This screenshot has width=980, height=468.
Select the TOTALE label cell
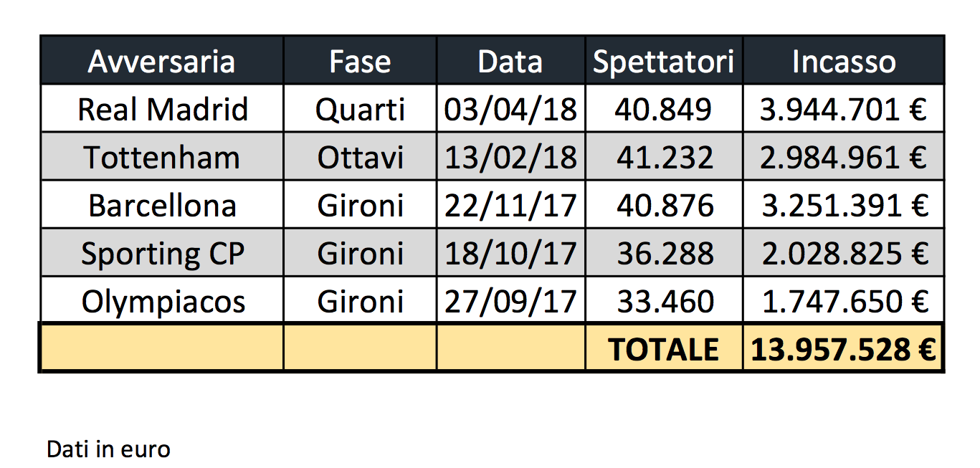664,349
